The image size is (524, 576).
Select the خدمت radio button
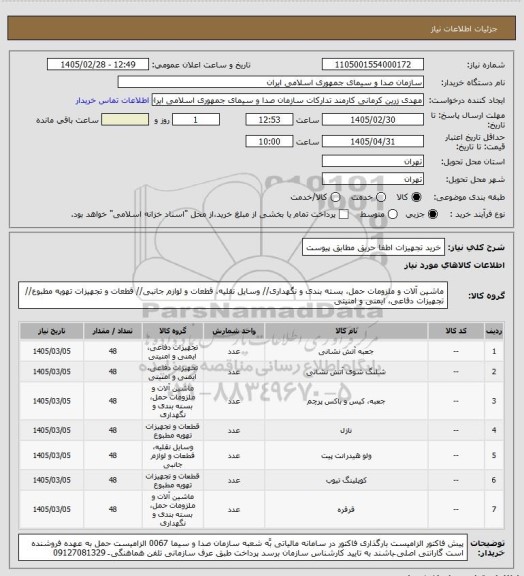click(x=381, y=197)
